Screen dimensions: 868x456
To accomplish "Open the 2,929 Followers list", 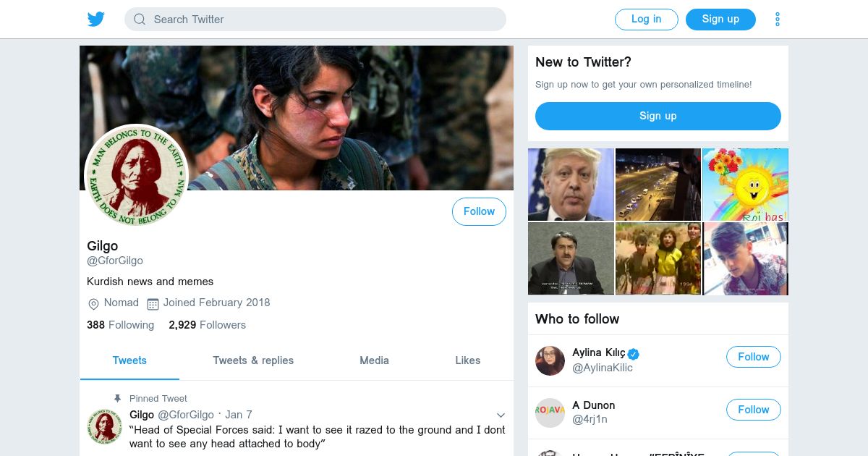I will pyautogui.click(x=207, y=325).
